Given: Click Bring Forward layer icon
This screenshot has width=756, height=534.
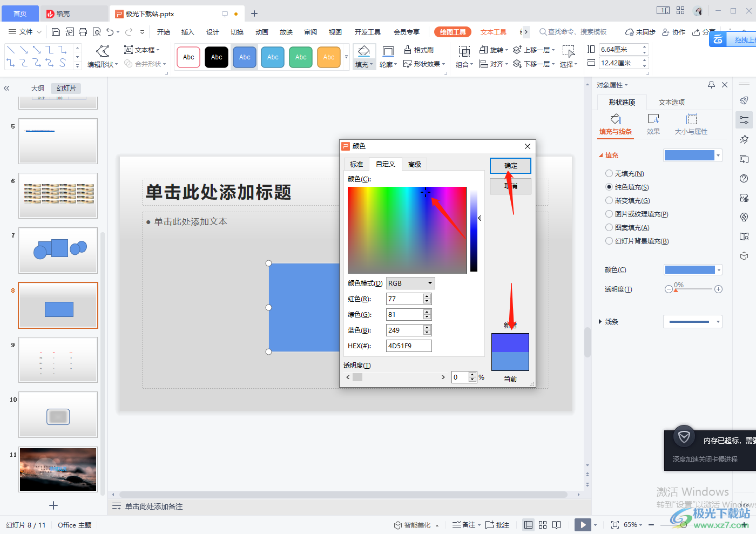Looking at the screenshot, I should [x=517, y=50].
